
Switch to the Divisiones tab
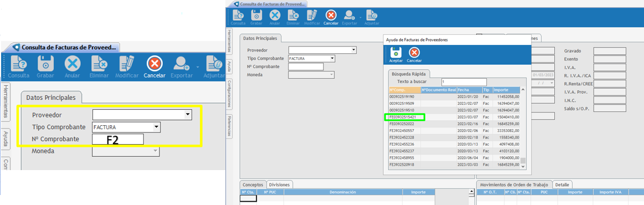pyautogui.click(x=279, y=184)
